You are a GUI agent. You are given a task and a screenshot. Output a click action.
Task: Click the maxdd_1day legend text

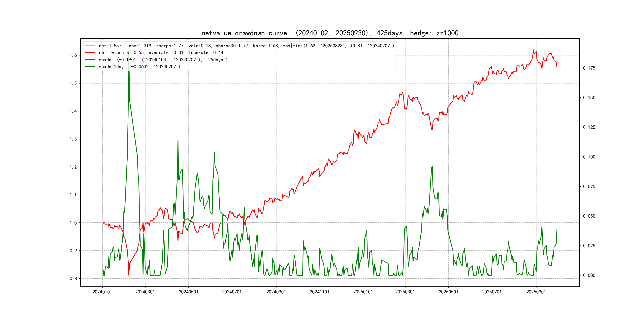point(139,67)
